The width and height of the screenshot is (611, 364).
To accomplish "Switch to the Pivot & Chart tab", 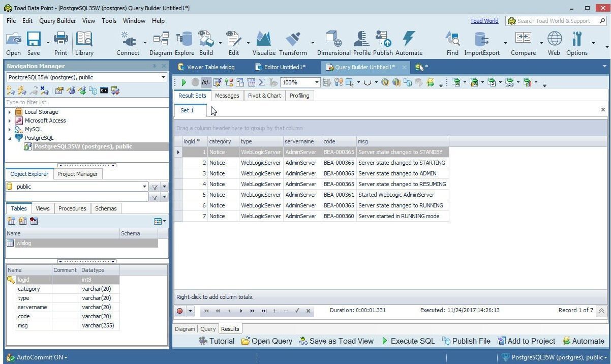I will click(x=264, y=96).
